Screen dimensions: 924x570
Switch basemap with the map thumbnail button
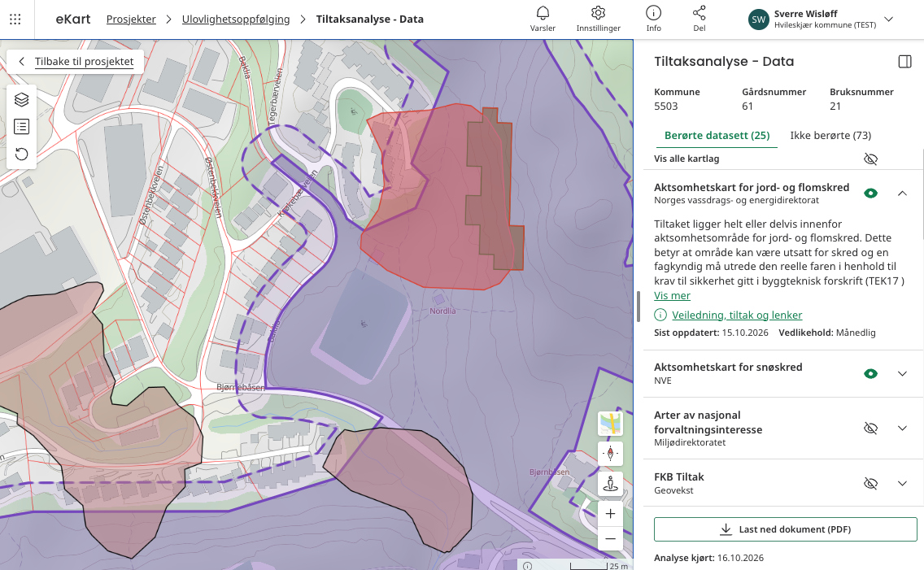point(611,424)
